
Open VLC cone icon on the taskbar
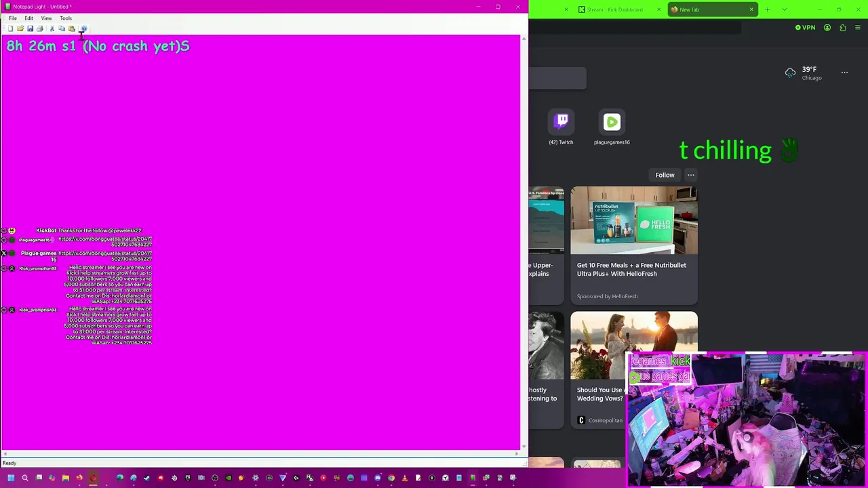pos(405,478)
